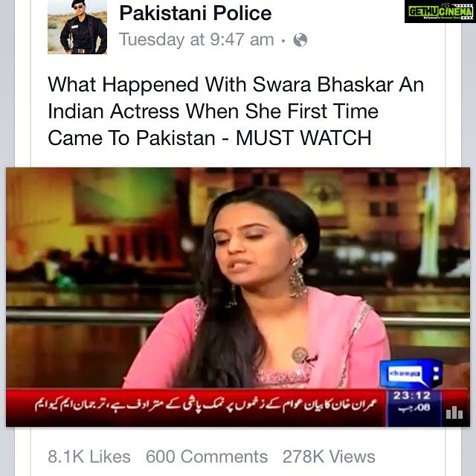Image resolution: width=476 pixels, height=476 pixels.
Task: Show the 278K Views count details
Action: click(329, 457)
